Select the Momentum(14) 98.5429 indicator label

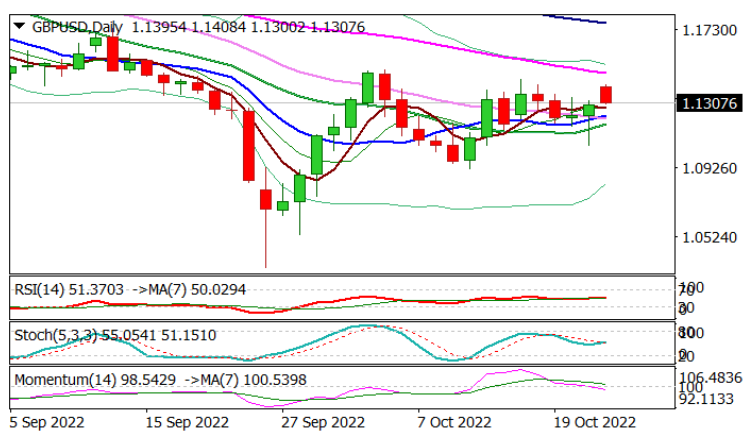(x=95, y=380)
